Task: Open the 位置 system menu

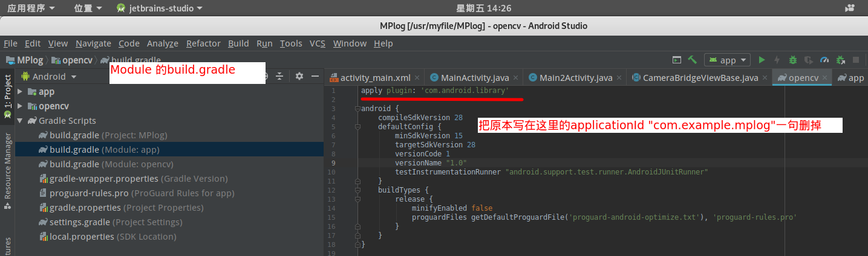Action: tap(88, 8)
